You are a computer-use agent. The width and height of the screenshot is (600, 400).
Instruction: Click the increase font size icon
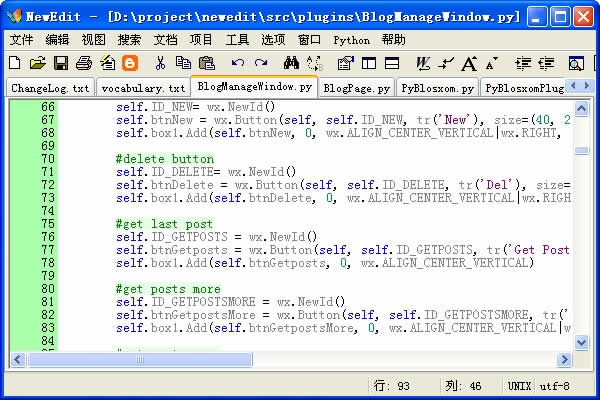click(468, 63)
